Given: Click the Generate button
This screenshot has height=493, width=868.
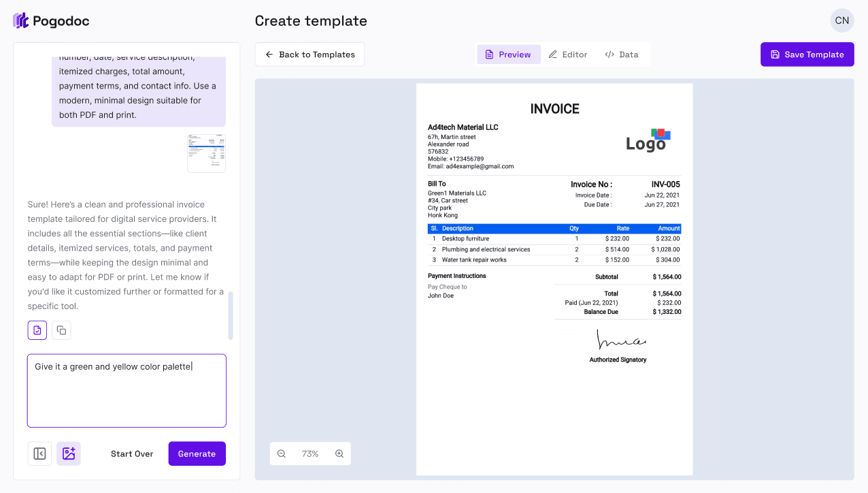Looking at the screenshot, I should [197, 453].
